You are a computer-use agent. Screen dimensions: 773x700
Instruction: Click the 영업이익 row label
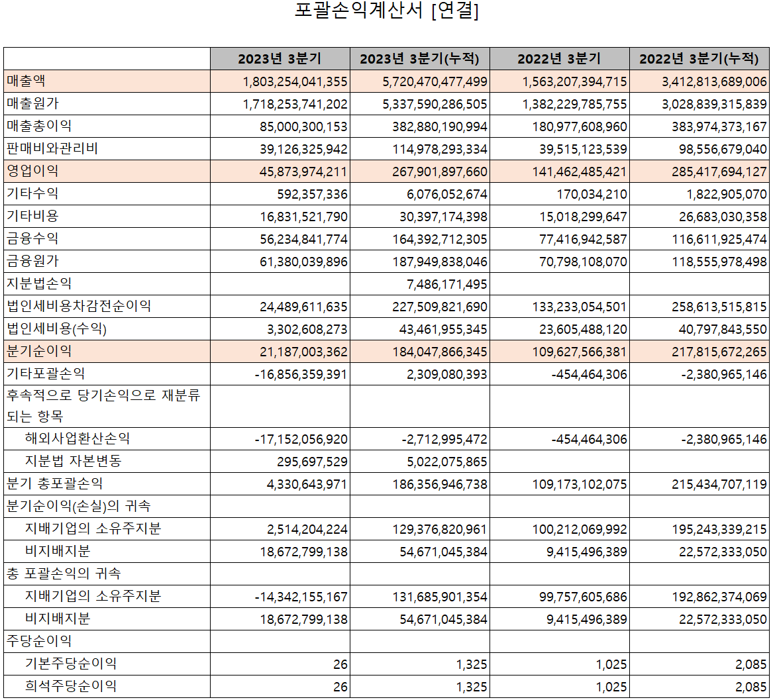[x=32, y=171]
